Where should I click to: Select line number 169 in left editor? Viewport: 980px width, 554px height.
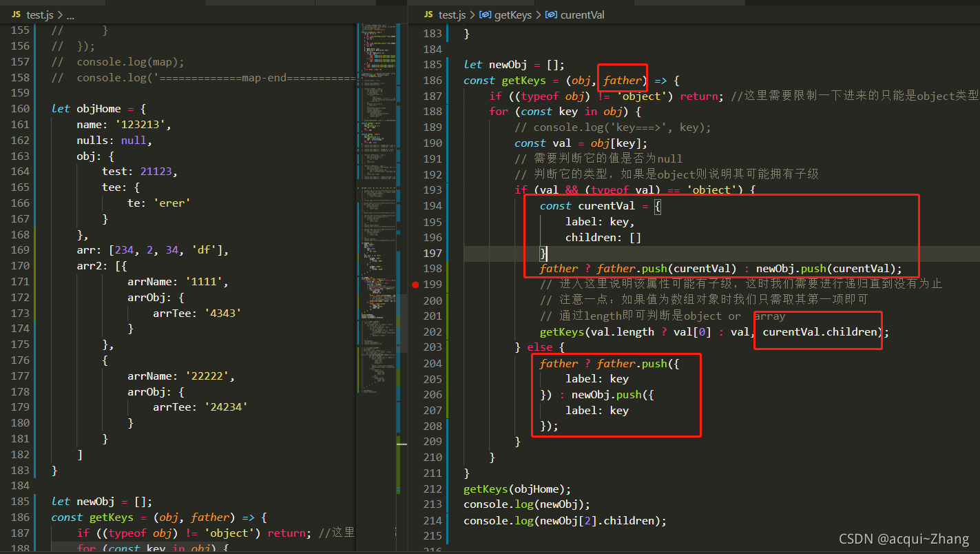(21, 250)
